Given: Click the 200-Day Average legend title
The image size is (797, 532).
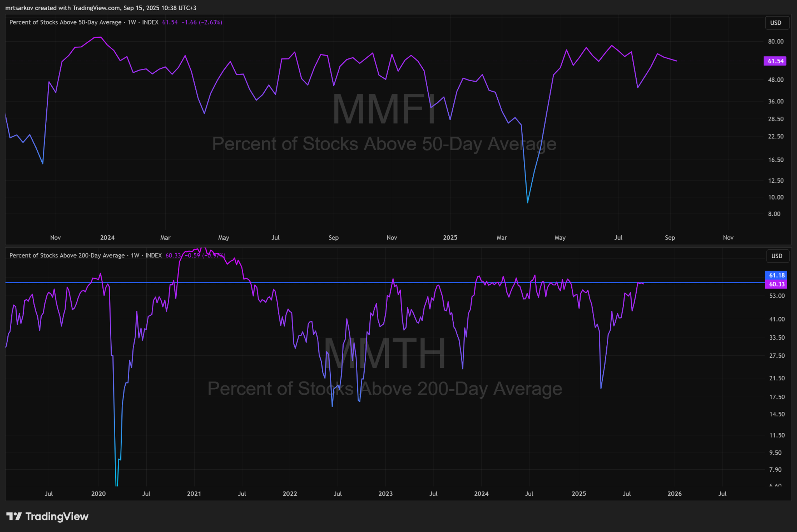Looking at the screenshot, I should pos(67,255).
